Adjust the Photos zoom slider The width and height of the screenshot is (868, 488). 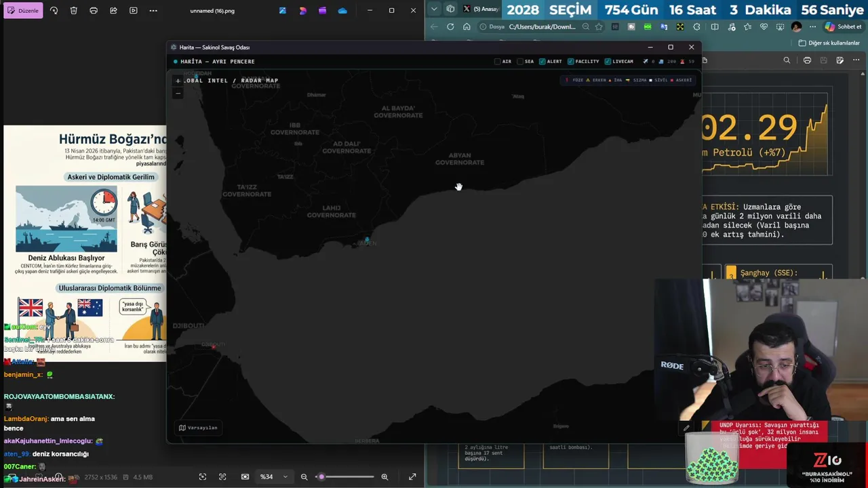(344, 477)
